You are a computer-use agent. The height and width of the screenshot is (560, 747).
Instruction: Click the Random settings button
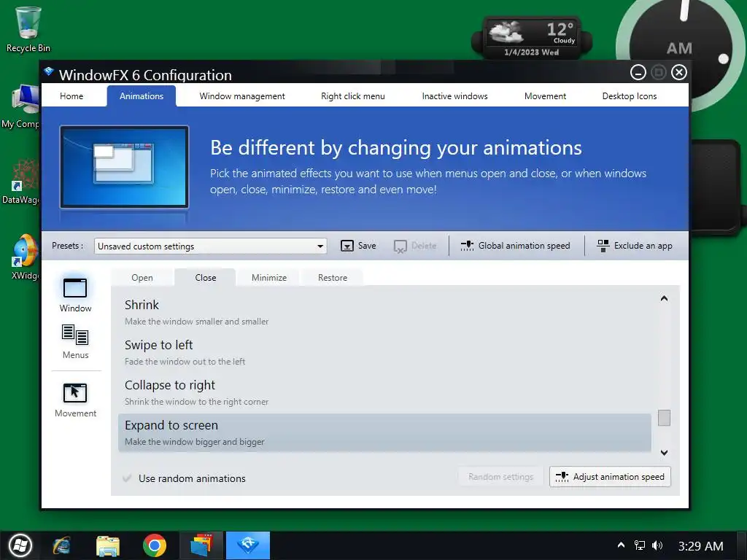[500, 477]
